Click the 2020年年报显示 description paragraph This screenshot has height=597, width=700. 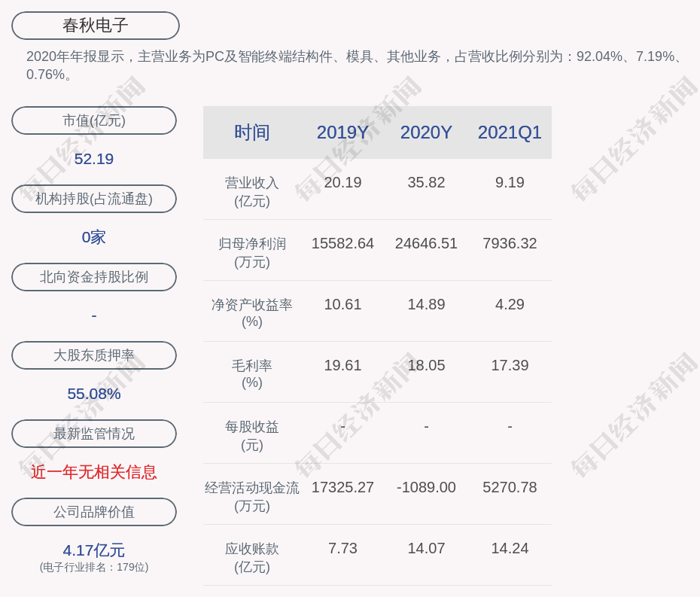click(354, 65)
